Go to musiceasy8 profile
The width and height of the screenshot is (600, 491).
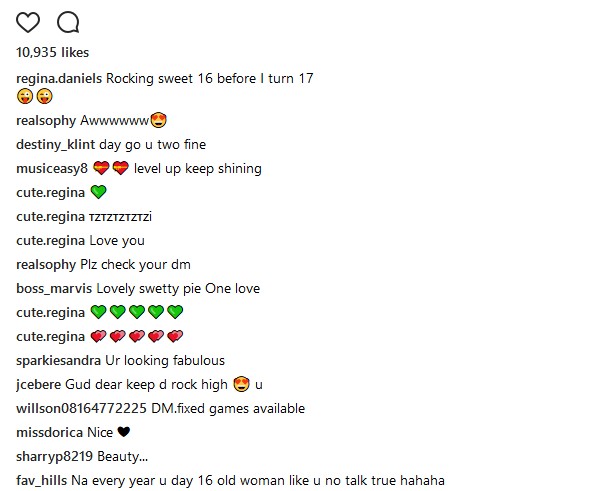point(52,169)
